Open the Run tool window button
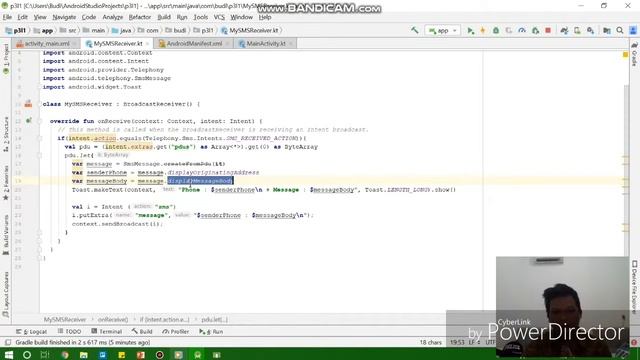The width and height of the screenshot is (640, 360). [x=211, y=331]
